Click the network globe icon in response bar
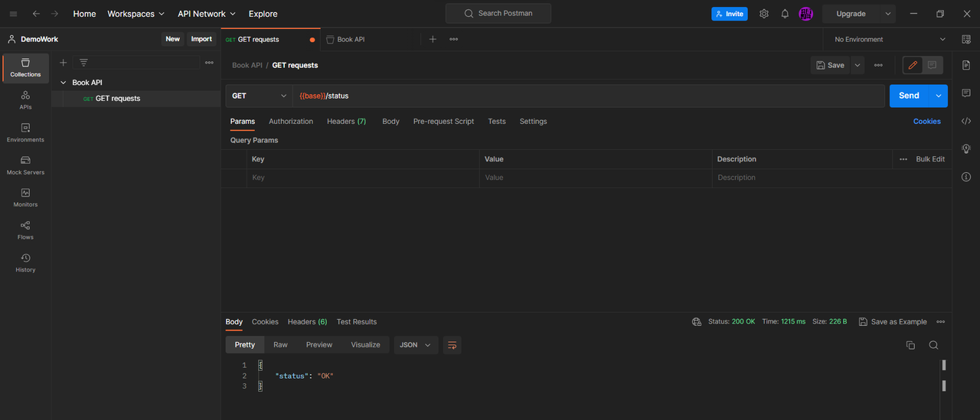This screenshot has height=420, width=980. pos(696,322)
